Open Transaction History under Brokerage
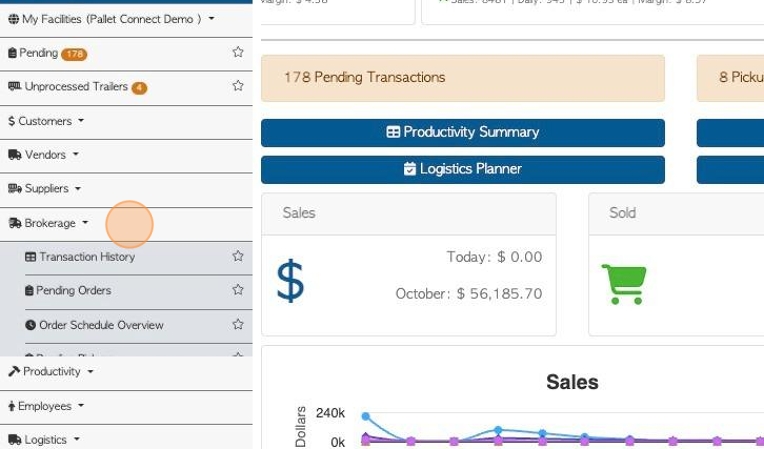Screen dimensions: 764x449 point(80,257)
